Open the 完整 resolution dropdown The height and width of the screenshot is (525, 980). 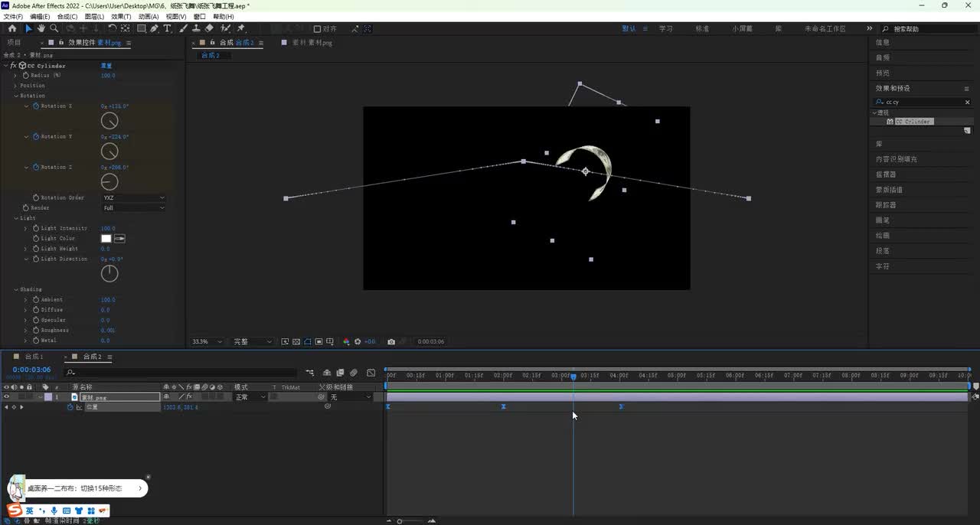click(x=251, y=341)
